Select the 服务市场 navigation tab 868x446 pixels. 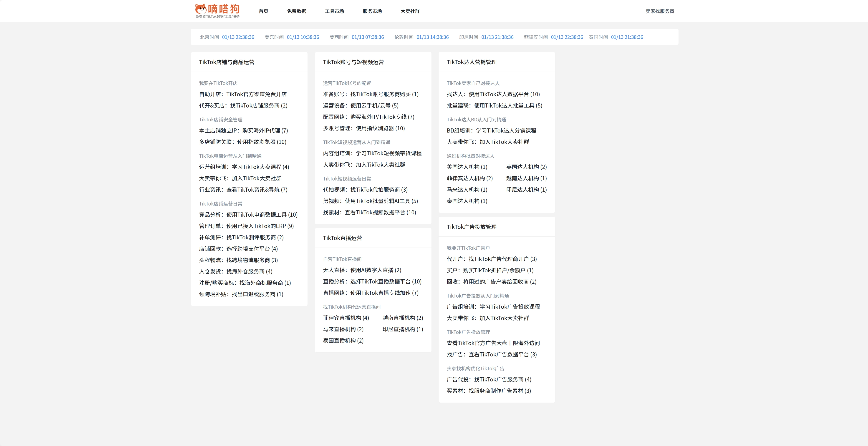coord(372,11)
